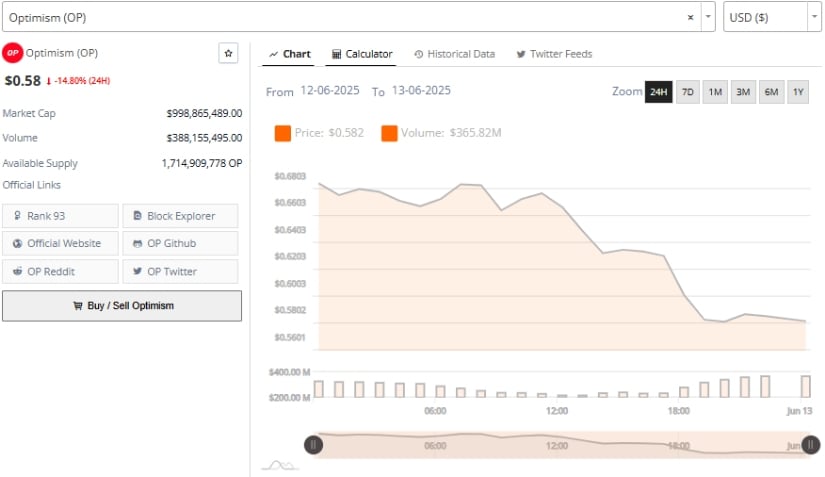825x477 pixels.
Task: Visit the Official Website link
Action: pos(61,243)
